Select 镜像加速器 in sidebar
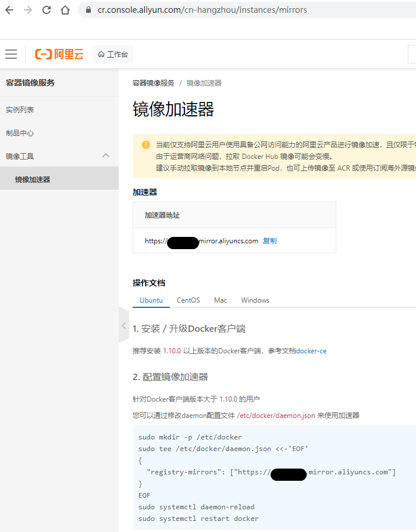Viewport: 416px width, 532px height. coord(33,180)
